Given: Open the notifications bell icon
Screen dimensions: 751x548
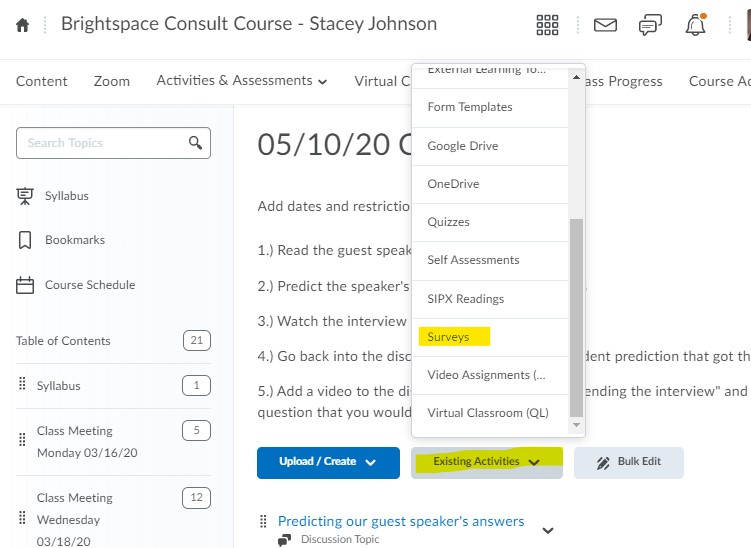Looking at the screenshot, I should coord(695,25).
